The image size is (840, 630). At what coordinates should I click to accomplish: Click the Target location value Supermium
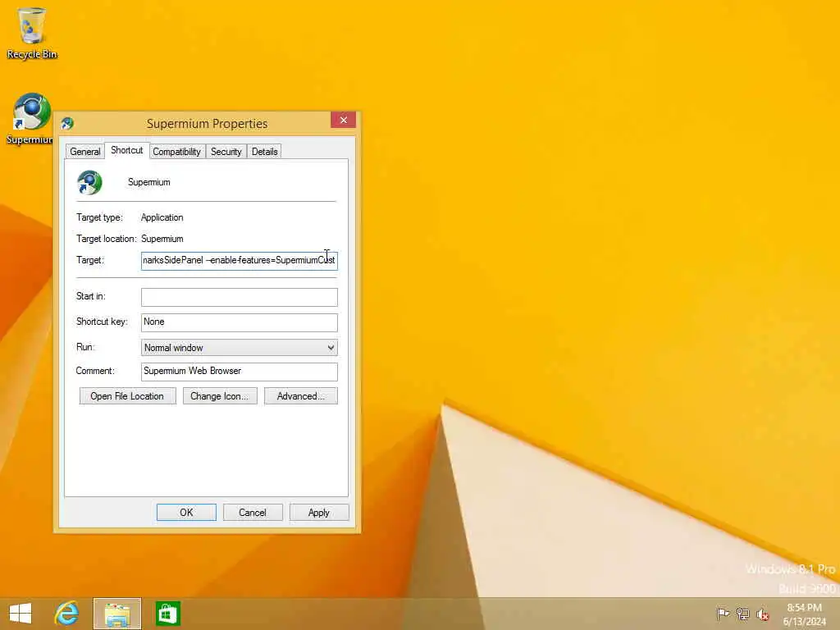[162, 239]
